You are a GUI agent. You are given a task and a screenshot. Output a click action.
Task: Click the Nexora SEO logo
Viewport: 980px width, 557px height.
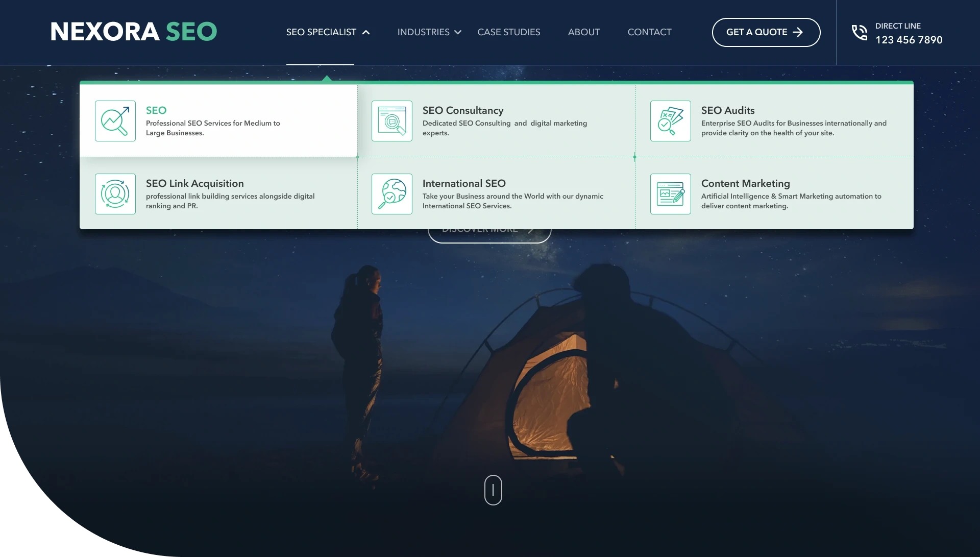click(134, 32)
